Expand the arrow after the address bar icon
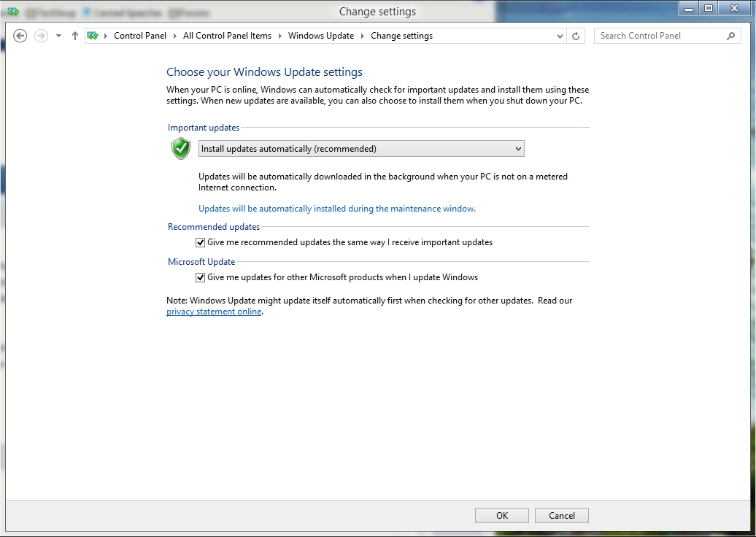756x537 pixels. 106,36
